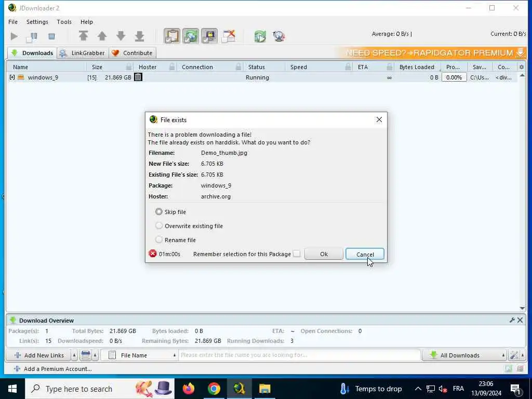Pause downloads using the pause icon
This screenshot has height=399, width=532.
(32, 36)
